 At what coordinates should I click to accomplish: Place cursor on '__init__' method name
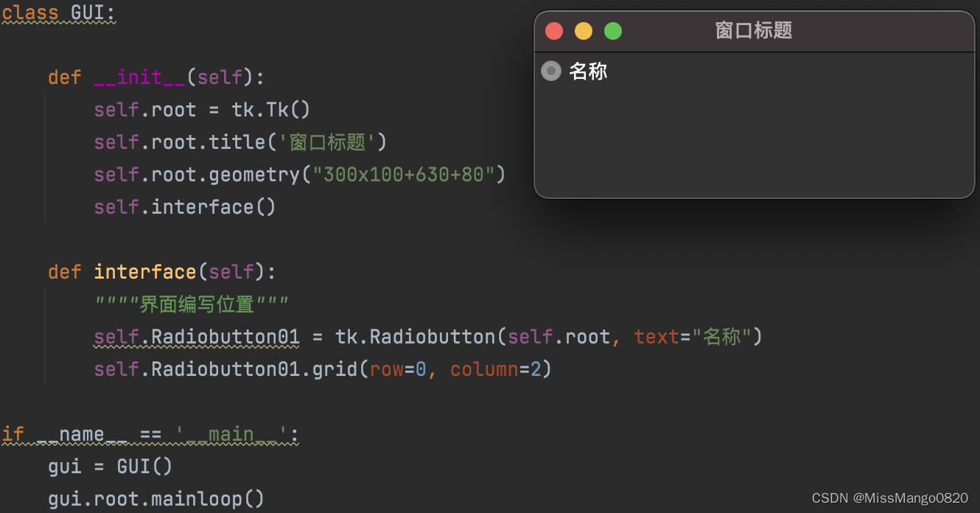tap(139, 77)
